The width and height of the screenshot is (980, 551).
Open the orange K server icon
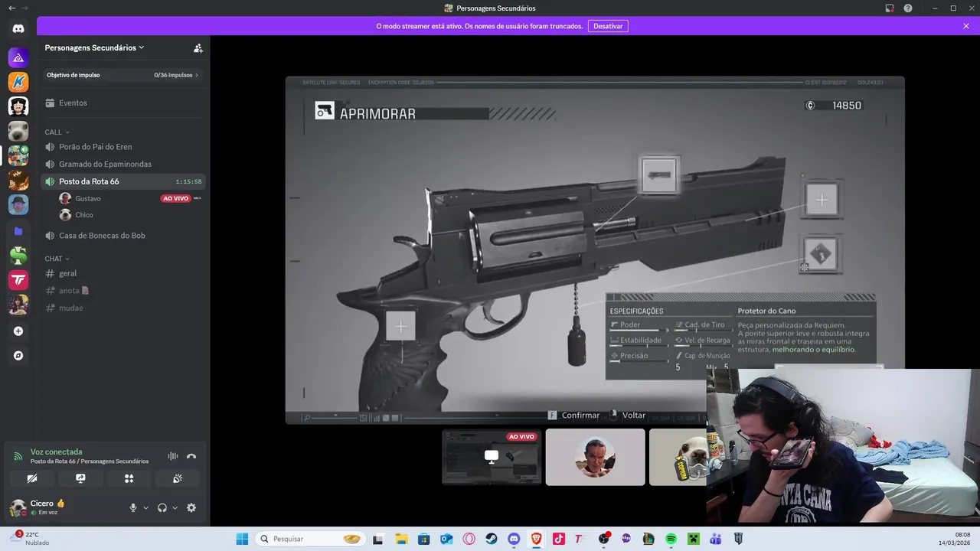[18, 82]
